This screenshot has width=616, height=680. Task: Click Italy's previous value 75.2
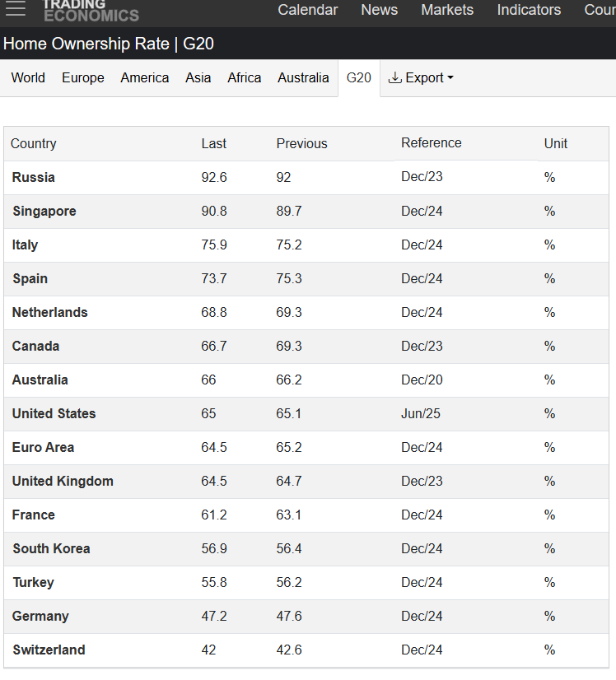click(289, 245)
